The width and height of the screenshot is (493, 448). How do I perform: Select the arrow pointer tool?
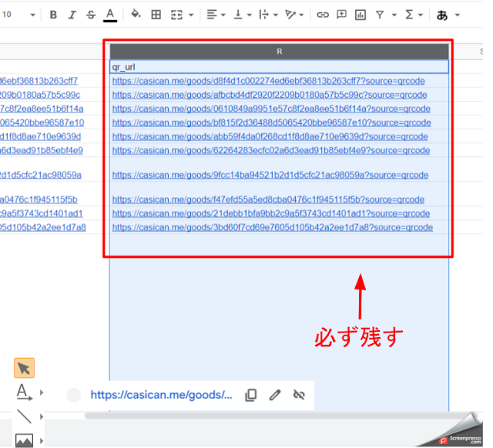[x=24, y=368]
